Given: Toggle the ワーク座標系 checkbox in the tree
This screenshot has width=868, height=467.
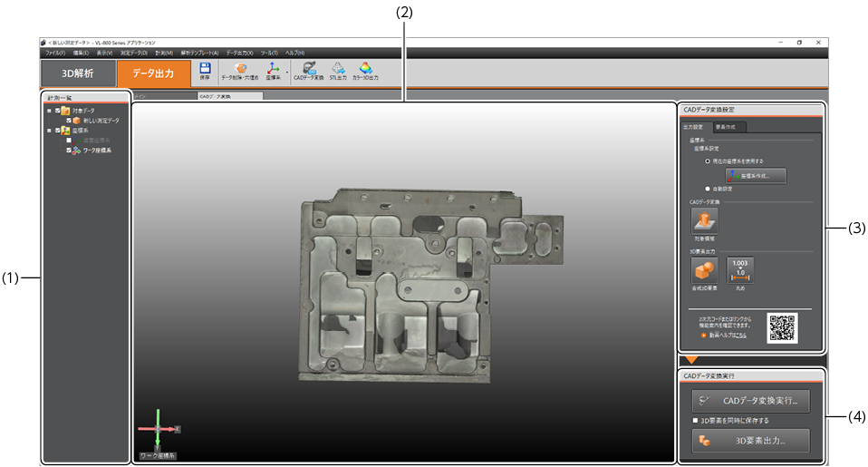Looking at the screenshot, I should [68, 150].
